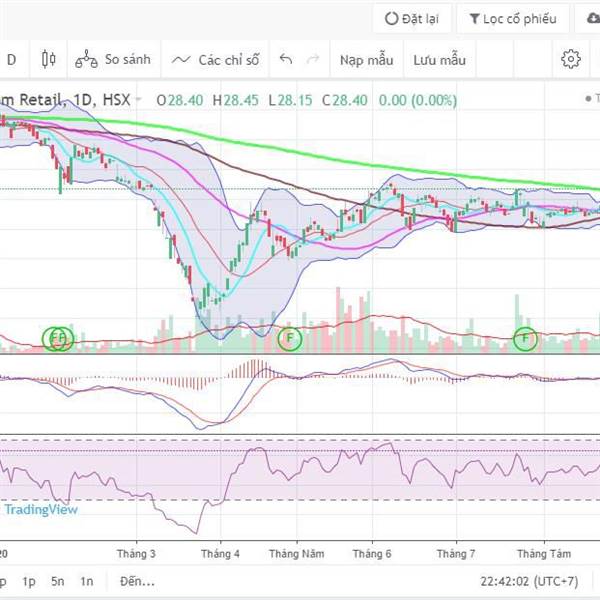Click the 22:42:02 (UTC+7) timezone clock
Screen dimensions: 600x600
click(x=529, y=581)
